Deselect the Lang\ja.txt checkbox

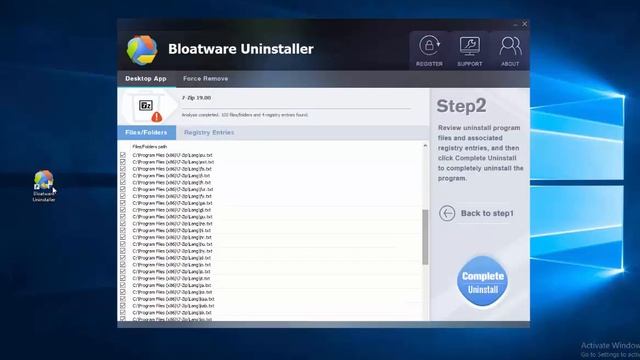click(123, 285)
